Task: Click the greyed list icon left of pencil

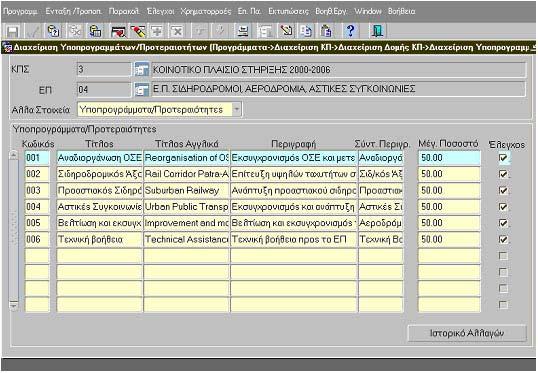Action: coord(265,32)
